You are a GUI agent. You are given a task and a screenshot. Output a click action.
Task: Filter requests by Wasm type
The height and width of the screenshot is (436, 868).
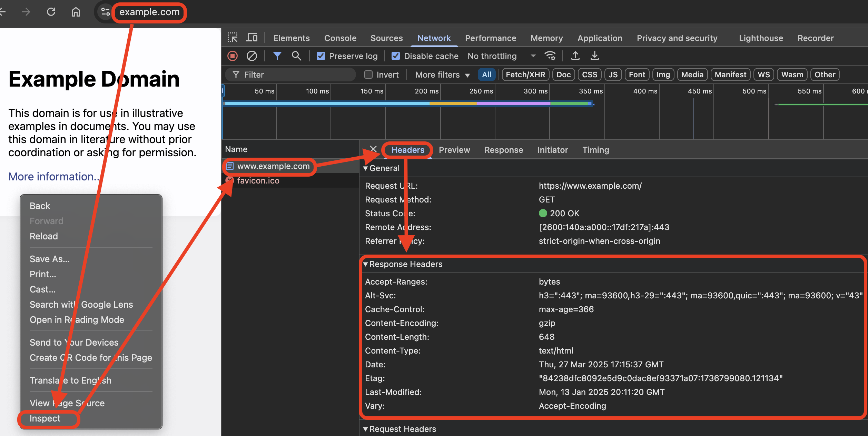792,75
